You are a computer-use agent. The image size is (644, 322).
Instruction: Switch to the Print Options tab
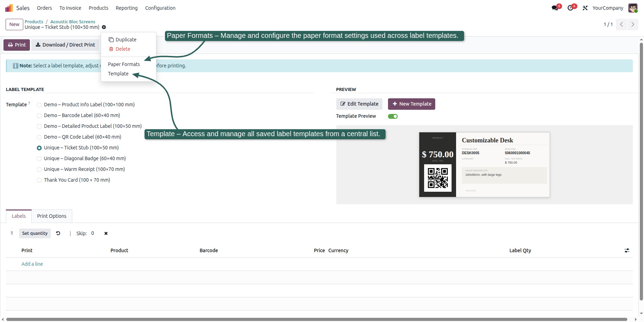[52, 216]
